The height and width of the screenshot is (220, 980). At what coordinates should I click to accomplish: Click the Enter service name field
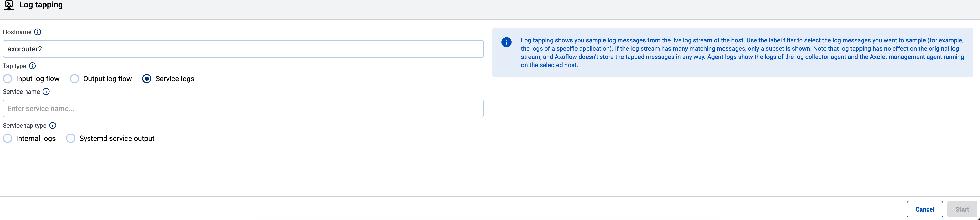(243, 108)
